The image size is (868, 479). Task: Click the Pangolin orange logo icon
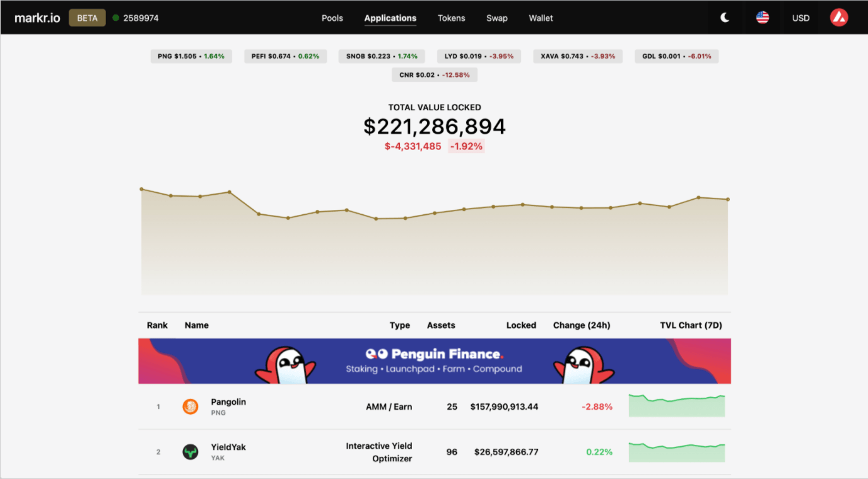tap(191, 407)
